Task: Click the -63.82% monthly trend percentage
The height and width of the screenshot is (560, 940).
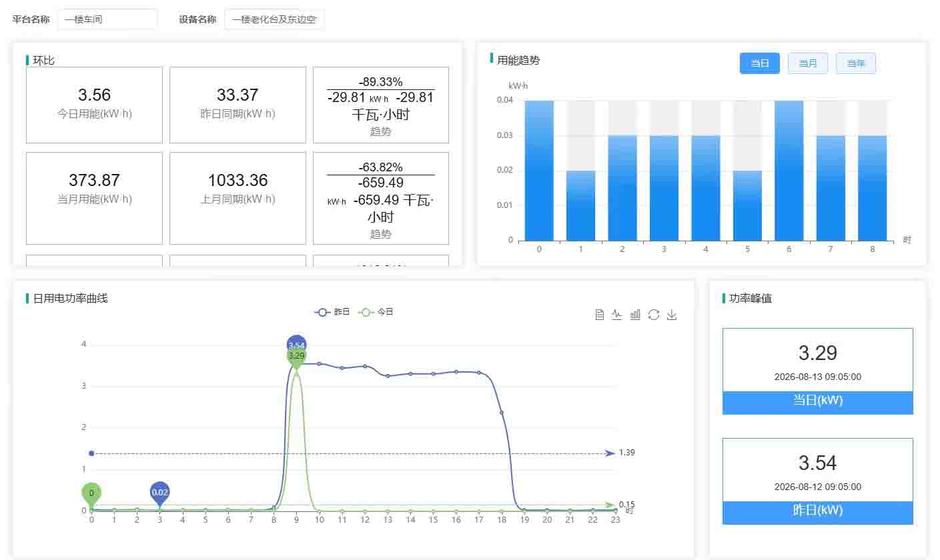Action: pyautogui.click(x=380, y=167)
